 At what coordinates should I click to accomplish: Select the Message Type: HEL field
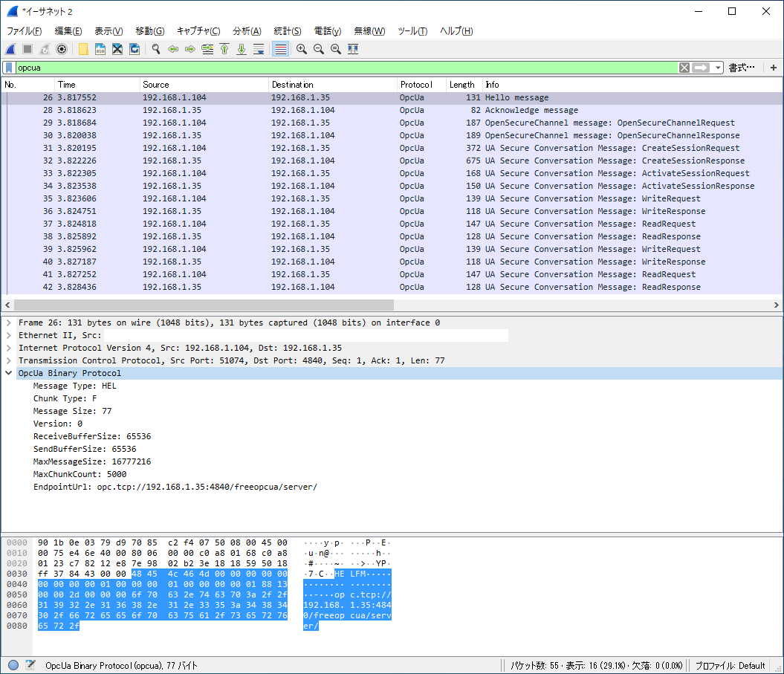(x=74, y=386)
